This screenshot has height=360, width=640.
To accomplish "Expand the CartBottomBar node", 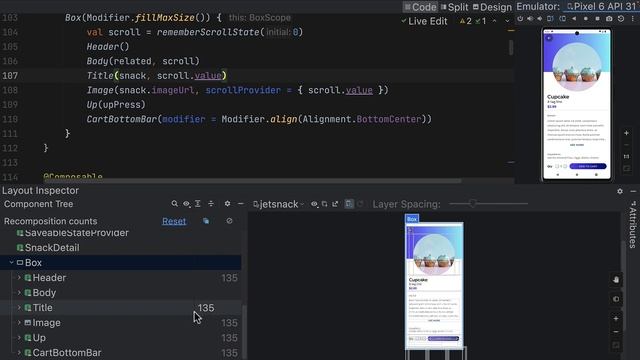I will pyautogui.click(x=19, y=353).
